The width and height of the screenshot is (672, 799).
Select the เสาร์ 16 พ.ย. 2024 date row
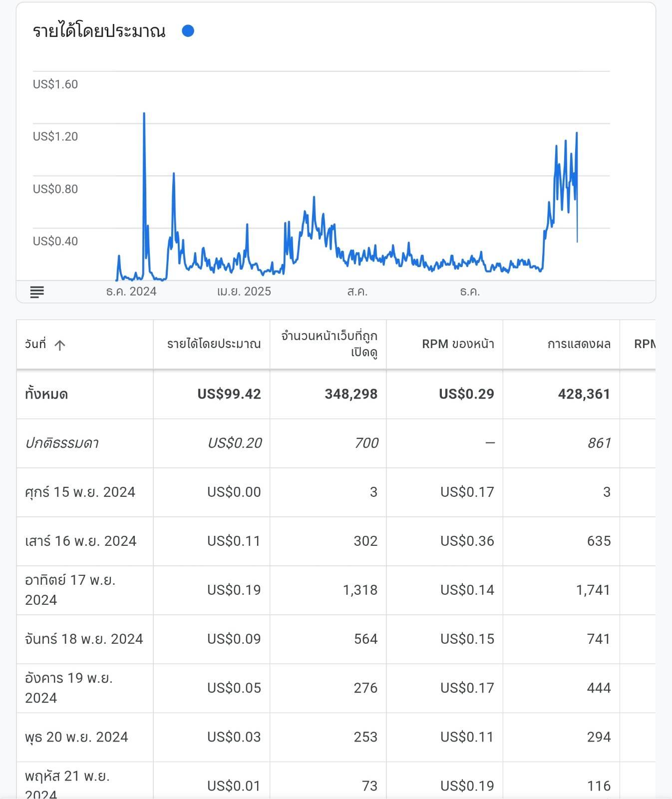pos(81,541)
